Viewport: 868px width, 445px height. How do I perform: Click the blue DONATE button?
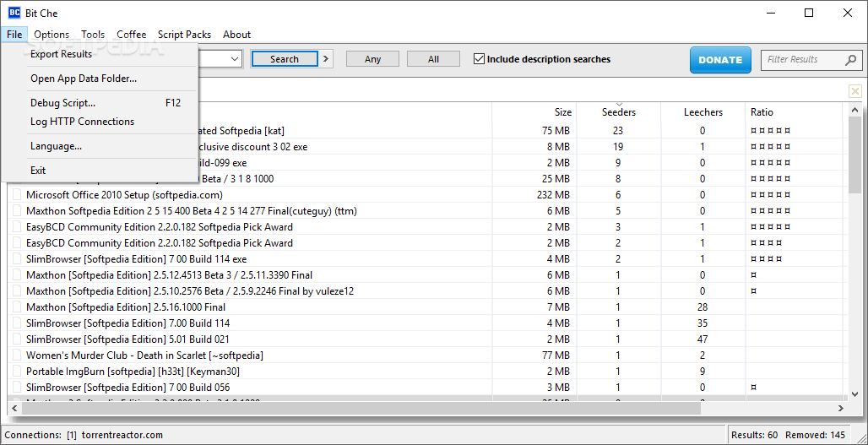click(x=720, y=60)
